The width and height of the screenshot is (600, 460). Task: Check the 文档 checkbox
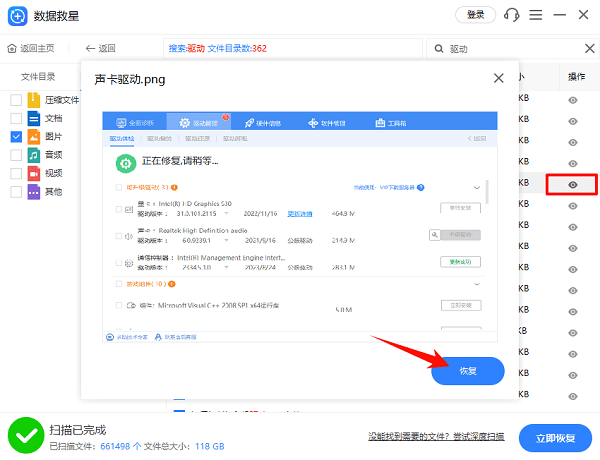click(x=16, y=118)
